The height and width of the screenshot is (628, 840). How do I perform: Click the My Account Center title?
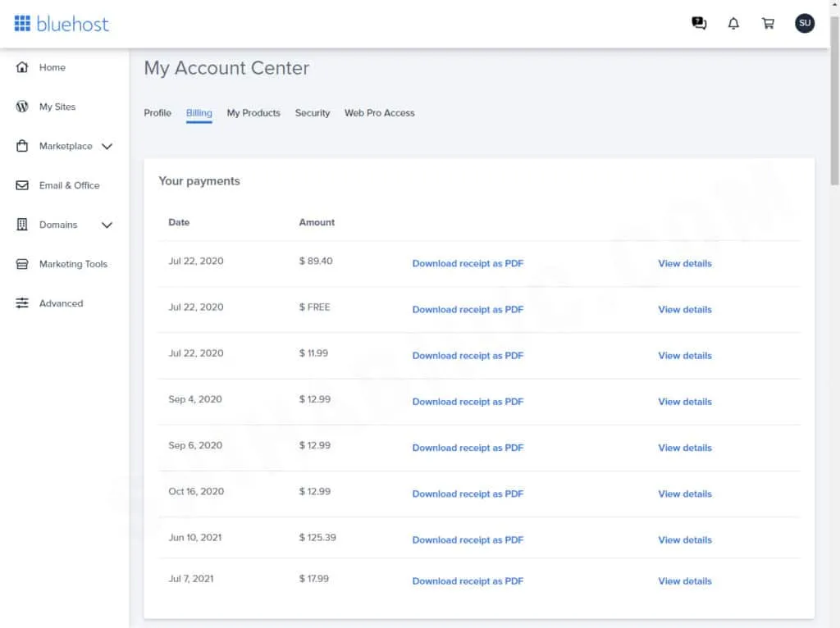point(226,68)
